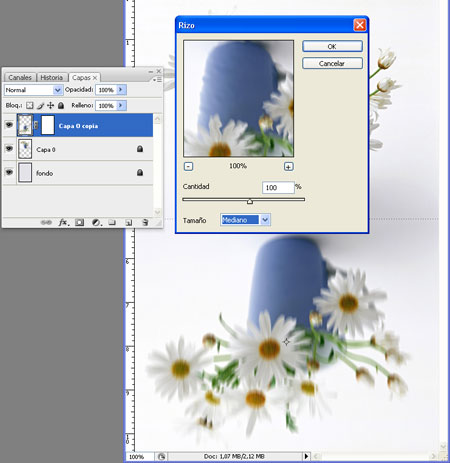The width and height of the screenshot is (450, 463).
Task: Zoom in preview with plus button
Action: click(289, 166)
